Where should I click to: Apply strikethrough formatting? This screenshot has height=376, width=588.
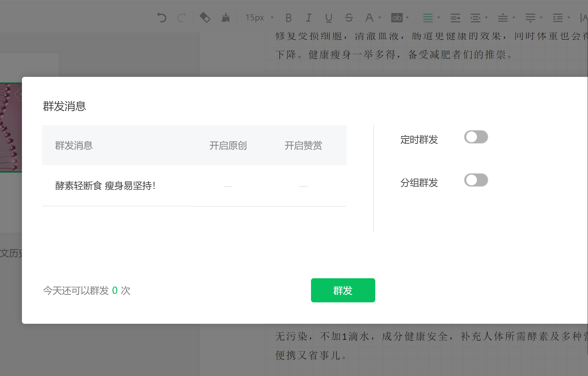(349, 18)
